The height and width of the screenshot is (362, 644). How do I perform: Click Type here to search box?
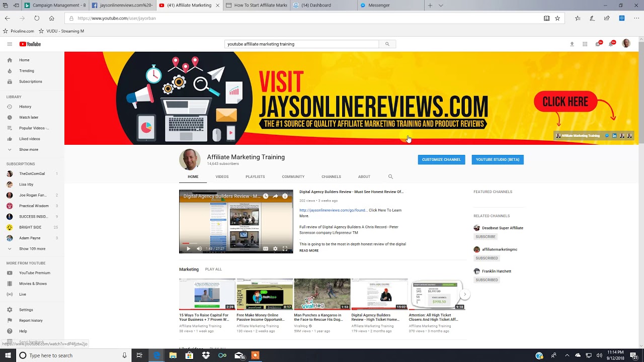73,355
